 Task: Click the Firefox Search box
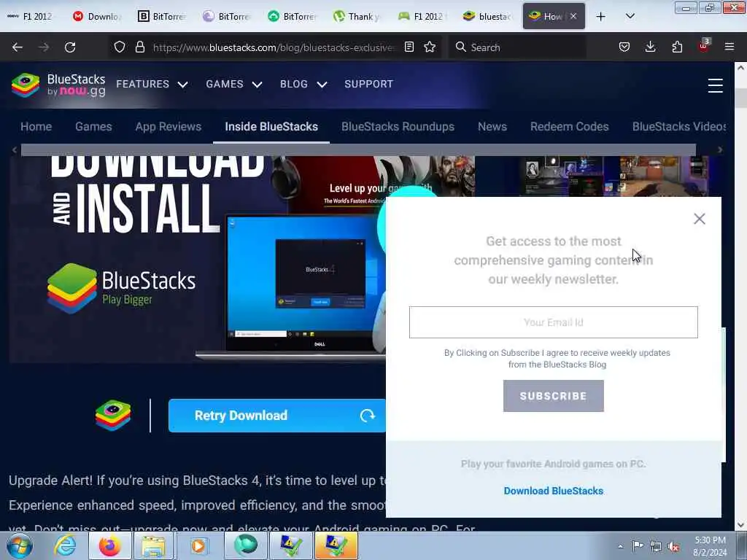pyautogui.click(x=517, y=47)
